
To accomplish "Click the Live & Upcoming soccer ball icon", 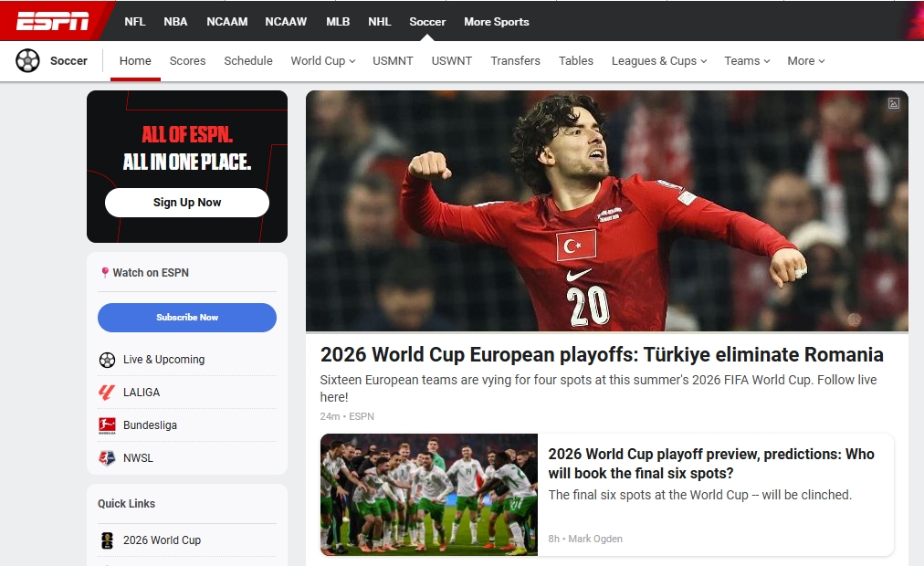I will coord(107,360).
